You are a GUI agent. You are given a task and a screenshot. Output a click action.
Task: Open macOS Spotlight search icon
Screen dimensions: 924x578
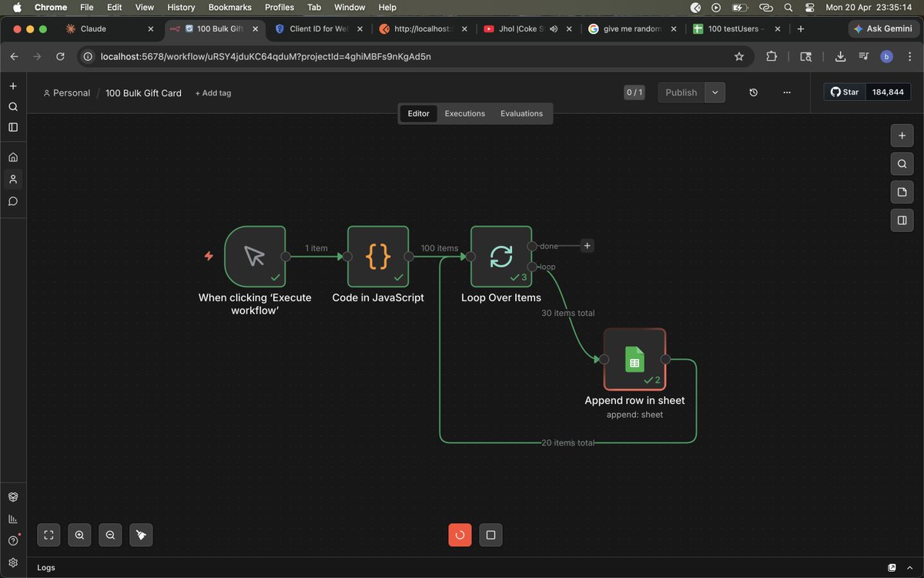[x=788, y=7]
